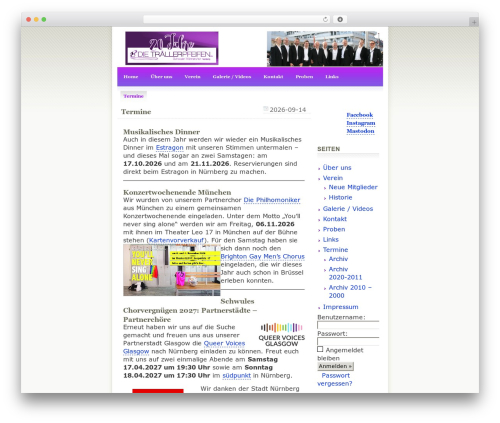The image size is (500, 423).
Task: Open Historie in the sidebar
Action: point(340,198)
